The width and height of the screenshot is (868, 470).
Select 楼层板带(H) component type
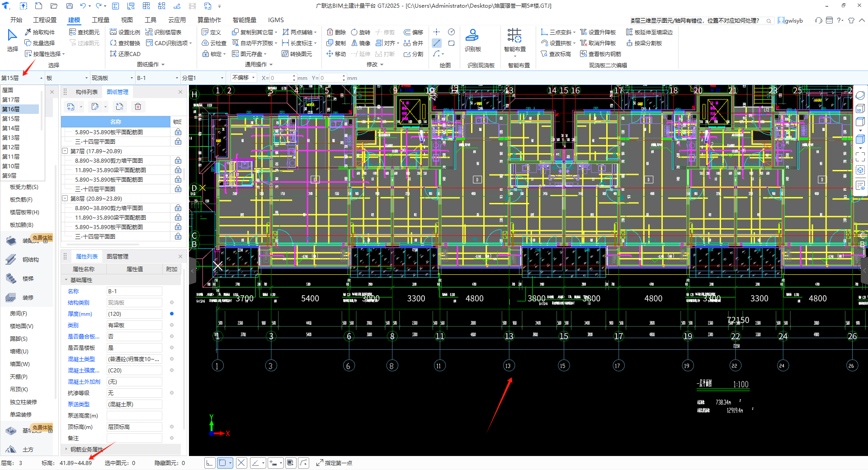coord(24,212)
